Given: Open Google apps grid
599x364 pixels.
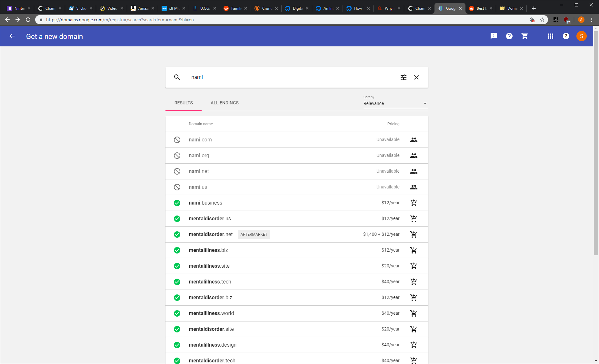Looking at the screenshot, I should pos(551,36).
